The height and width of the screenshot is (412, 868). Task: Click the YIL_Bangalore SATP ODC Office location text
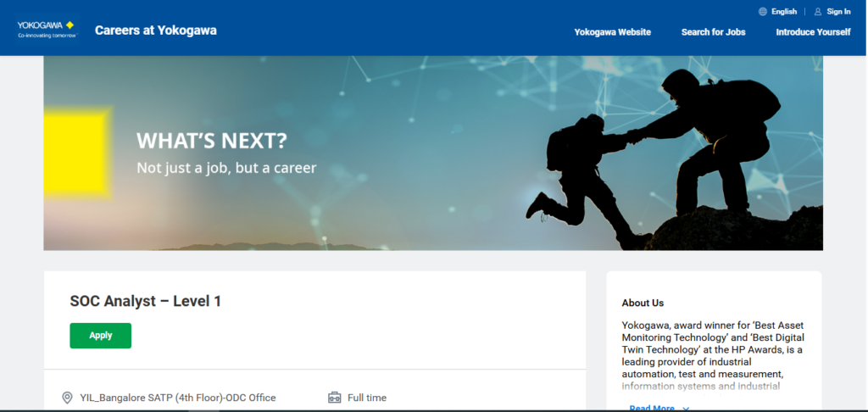(x=178, y=398)
